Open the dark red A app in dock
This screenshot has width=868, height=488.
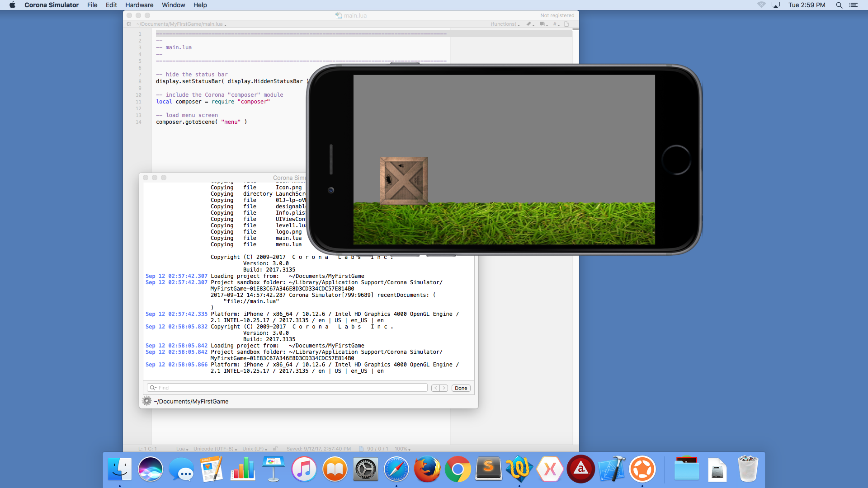(581, 469)
